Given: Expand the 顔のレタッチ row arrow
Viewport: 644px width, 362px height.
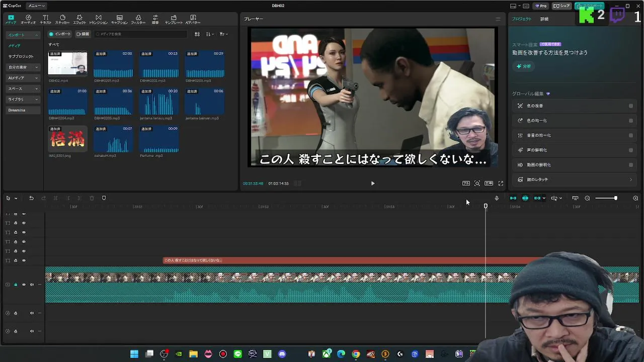Looking at the screenshot, I should tap(631, 179).
